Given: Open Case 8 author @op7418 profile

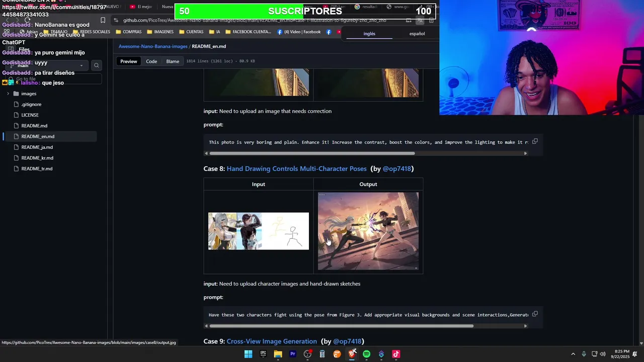Looking at the screenshot, I should 396,168.
